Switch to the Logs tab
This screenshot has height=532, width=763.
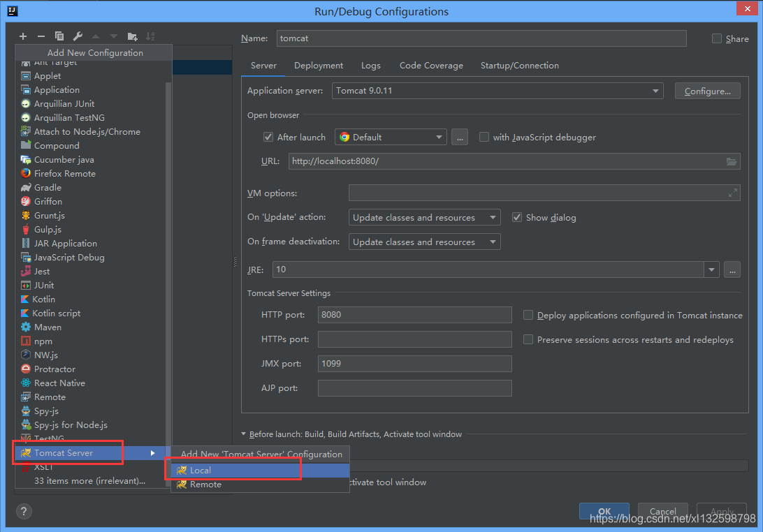[x=371, y=66]
